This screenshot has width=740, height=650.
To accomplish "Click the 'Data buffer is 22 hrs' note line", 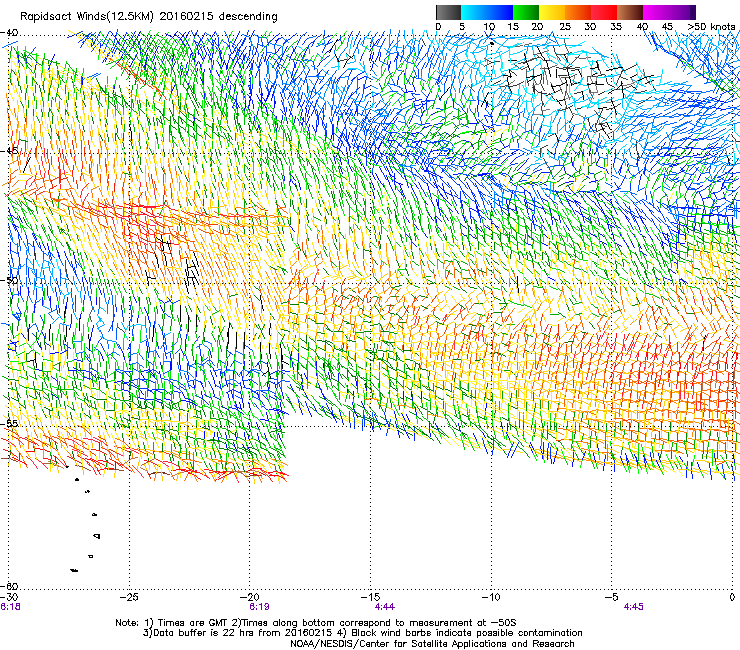I will pyautogui.click(x=362, y=633).
